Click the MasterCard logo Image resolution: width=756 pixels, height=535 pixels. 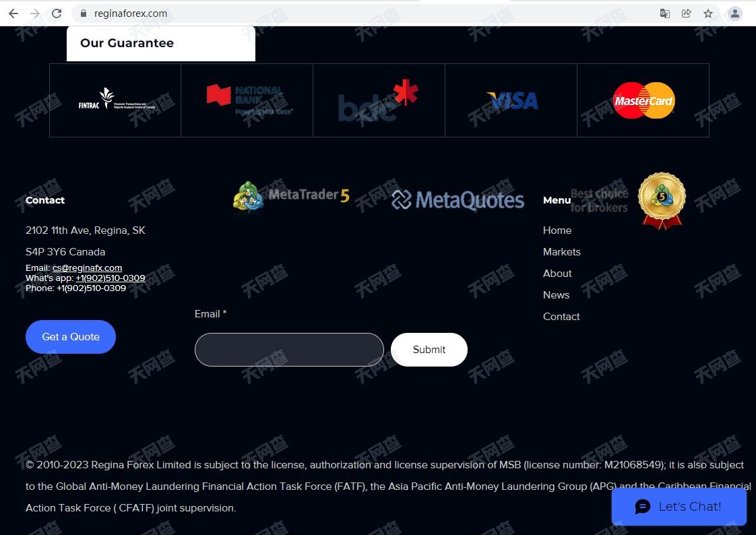643,100
